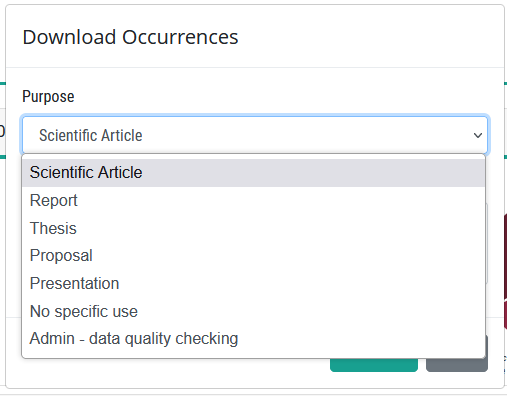The height and width of the screenshot is (396, 507).
Task: Click blank space right of Purpose label
Action: click(x=280, y=97)
